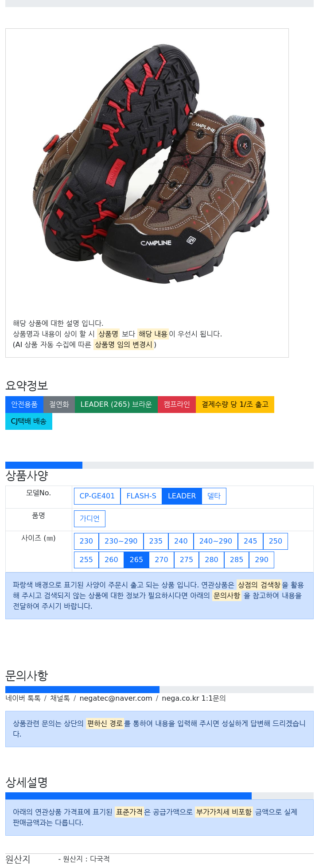Open the LEADER (265) 브라운 green tag
This screenshot has width=319, height=868.
[x=116, y=405]
